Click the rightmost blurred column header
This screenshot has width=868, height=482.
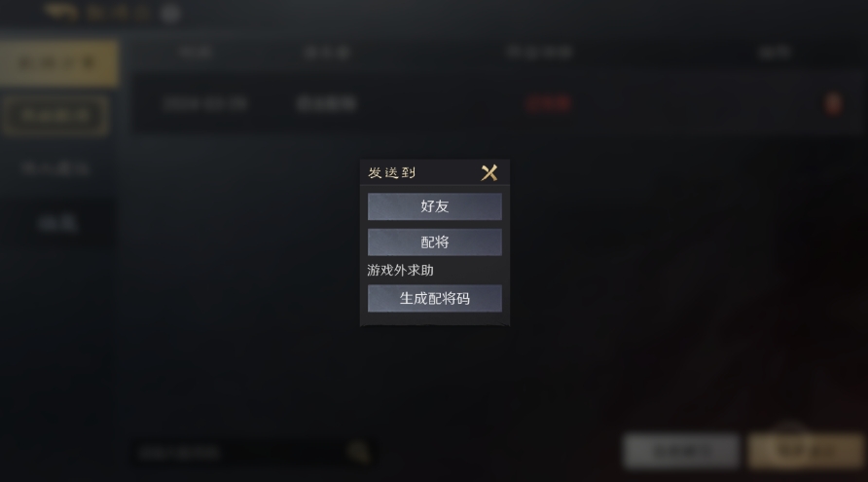coord(775,53)
